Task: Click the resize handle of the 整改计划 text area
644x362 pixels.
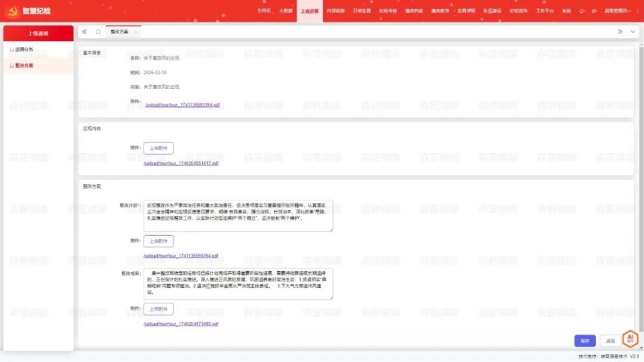Action: pos(331,229)
